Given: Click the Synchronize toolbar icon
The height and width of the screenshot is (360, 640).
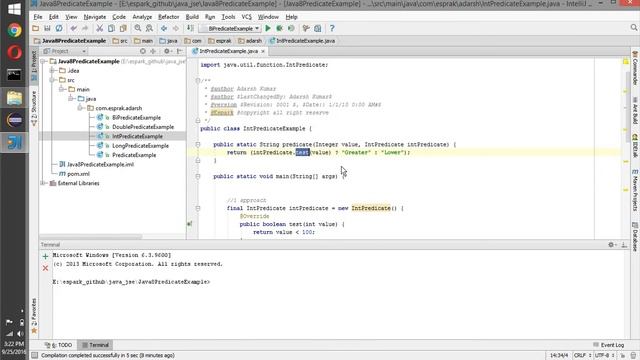Looking at the screenshot, I should pyautogui.click(x=59, y=28).
